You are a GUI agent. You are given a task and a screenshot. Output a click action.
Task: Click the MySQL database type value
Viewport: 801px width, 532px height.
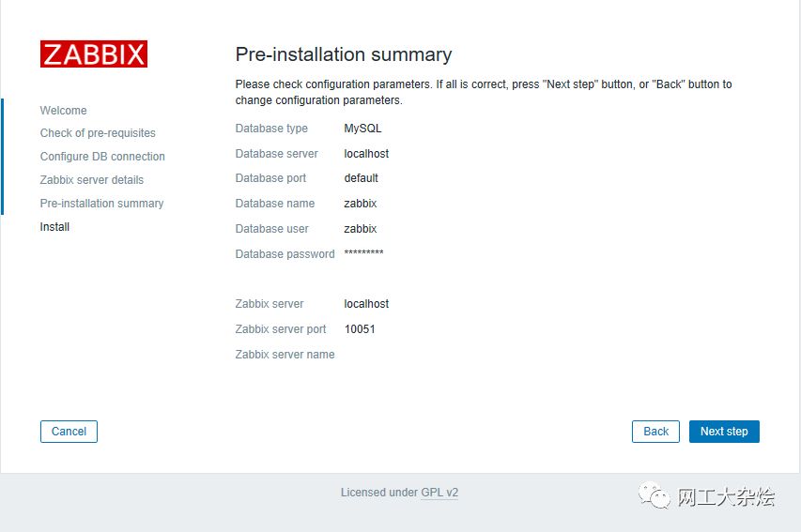tap(362, 129)
